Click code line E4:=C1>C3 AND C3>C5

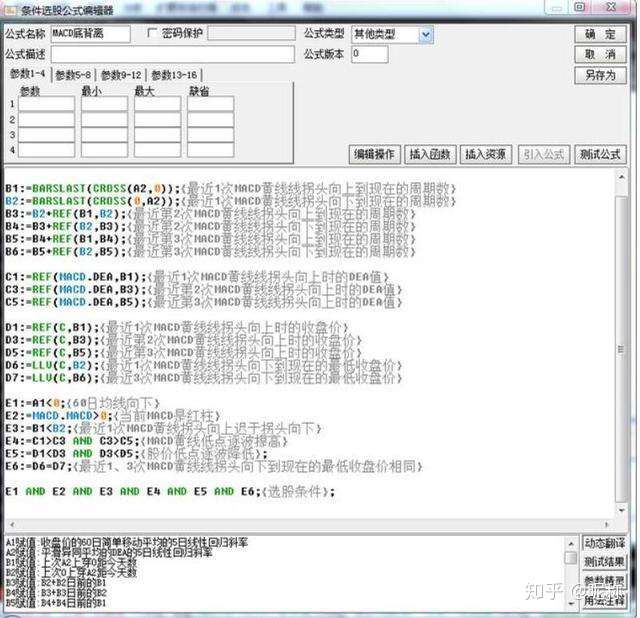147,441
